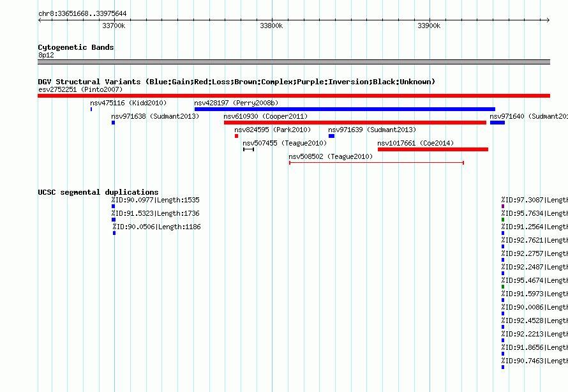Viewport: 568px width, 392px height.
Task: Click the nsv971638 (Sudmant2013) label
Action: (x=155, y=116)
